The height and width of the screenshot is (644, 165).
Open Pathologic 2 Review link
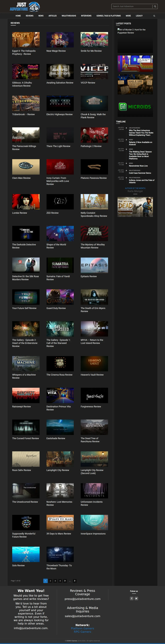(91, 146)
